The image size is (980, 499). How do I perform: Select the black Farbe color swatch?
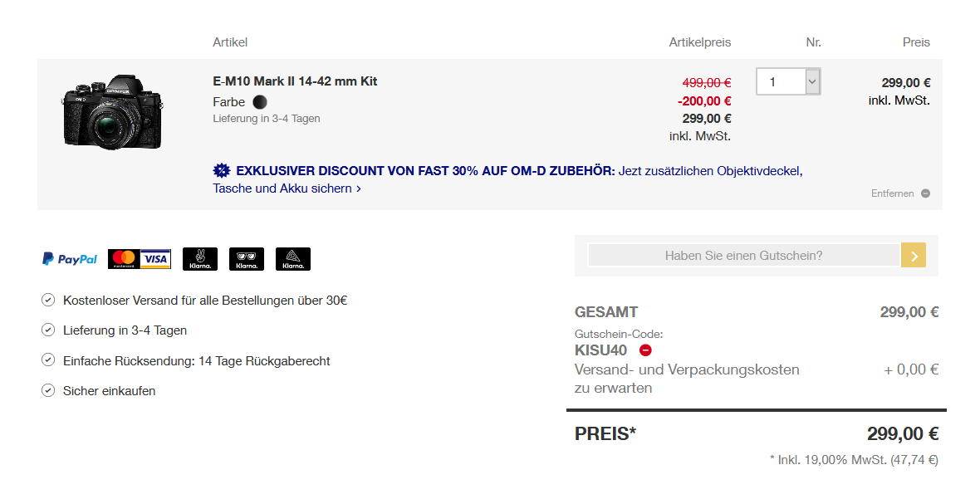coord(260,102)
